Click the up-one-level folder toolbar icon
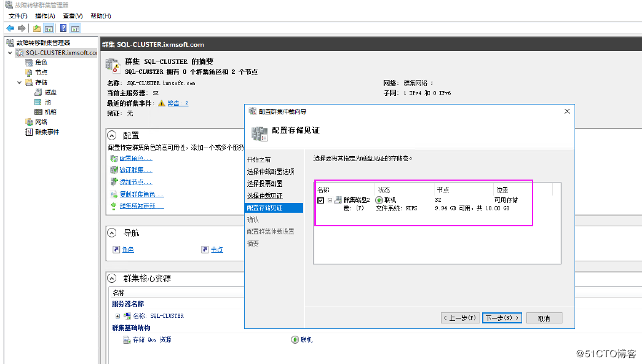Viewport: 642px width, 364px height. point(37,27)
